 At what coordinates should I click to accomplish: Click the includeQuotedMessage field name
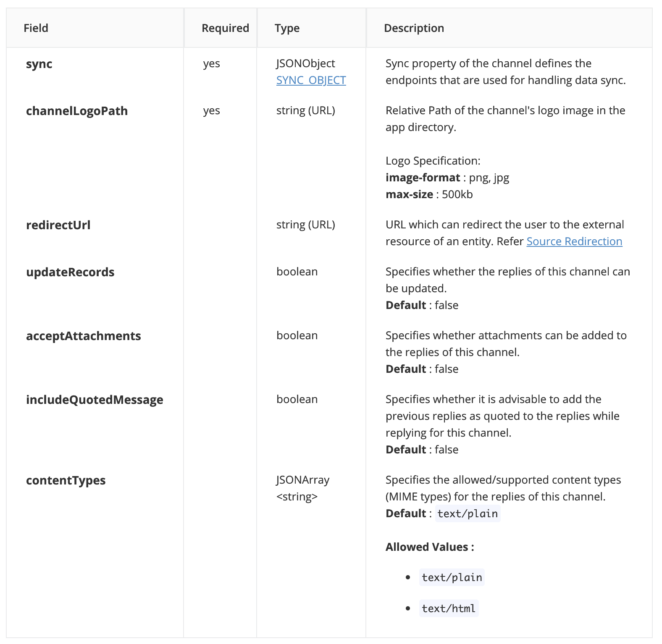coord(95,400)
